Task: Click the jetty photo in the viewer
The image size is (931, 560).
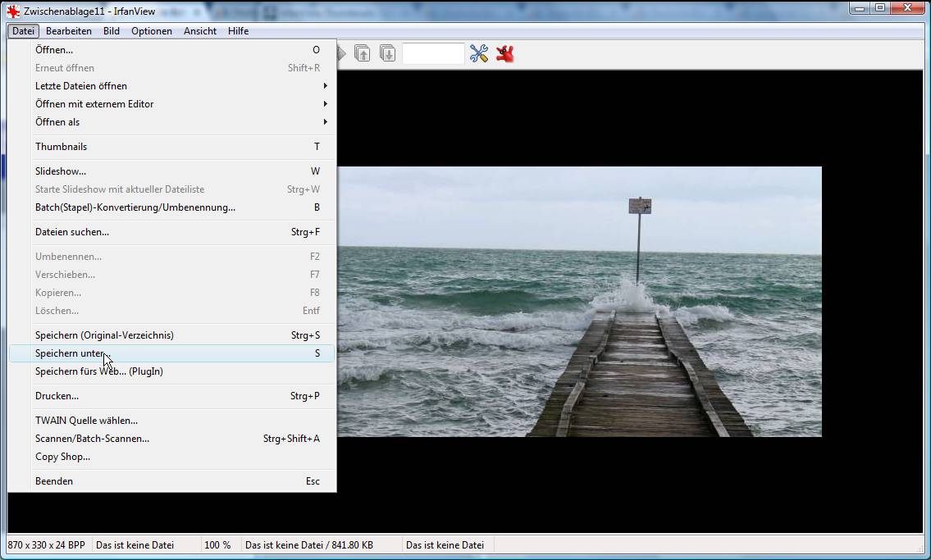Action: click(x=579, y=302)
